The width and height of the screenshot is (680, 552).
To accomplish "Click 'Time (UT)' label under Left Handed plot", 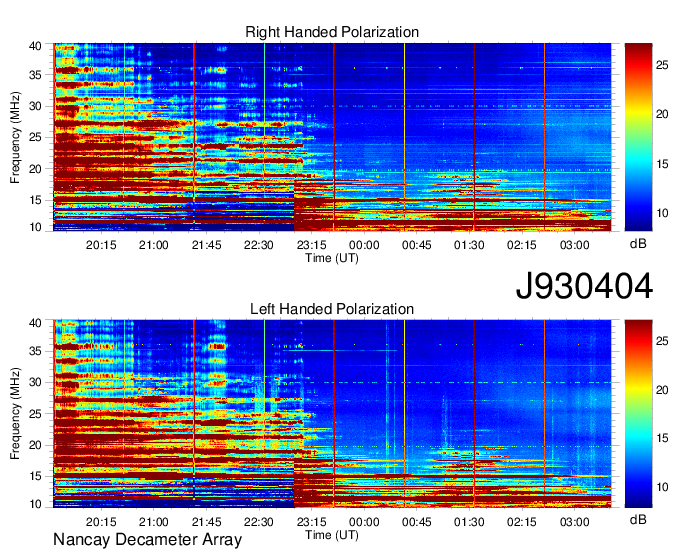I will pyautogui.click(x=332, y=535).
